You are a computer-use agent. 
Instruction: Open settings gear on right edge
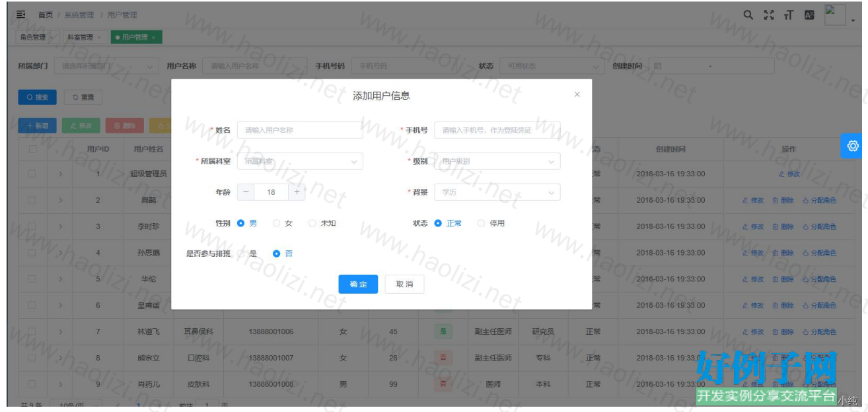click(852, 146)
